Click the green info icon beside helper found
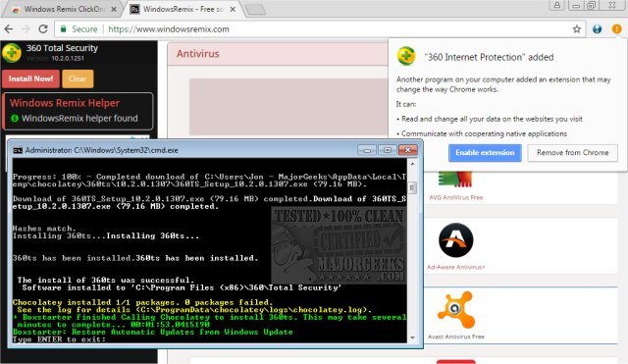628x364 pixels. [x=15, y=118]
